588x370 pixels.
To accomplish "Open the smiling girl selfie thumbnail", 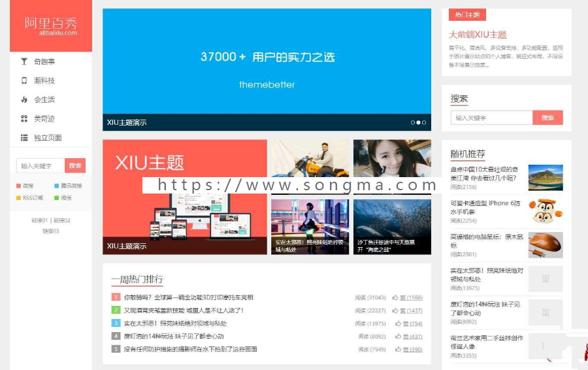I will click(392, 158).
